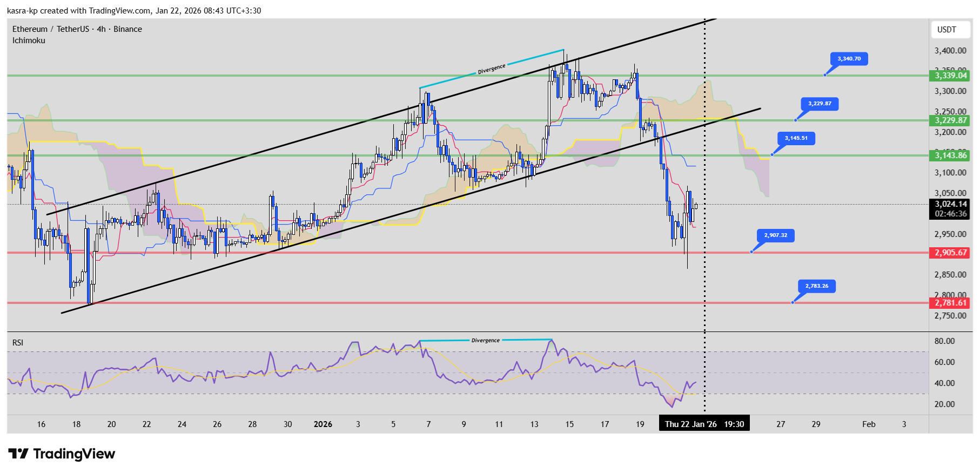Click the blue 3,145.51 callout

796,138
